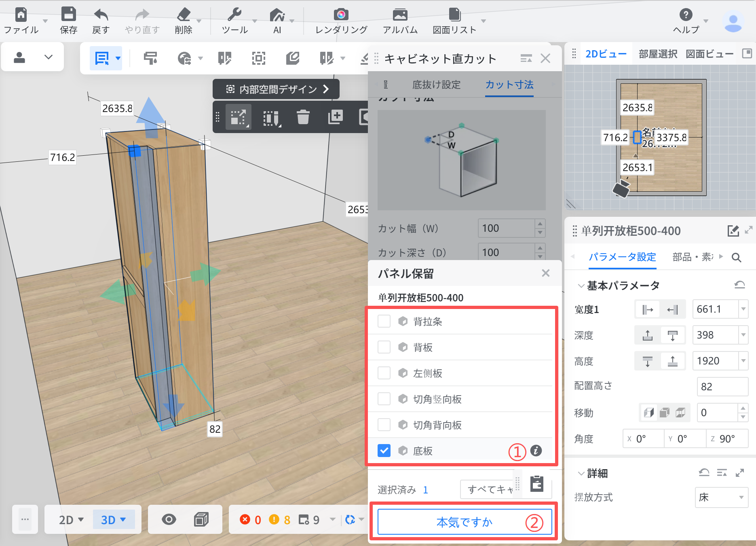Open the 3D view mode dropdown

click(x=114, y=520)
